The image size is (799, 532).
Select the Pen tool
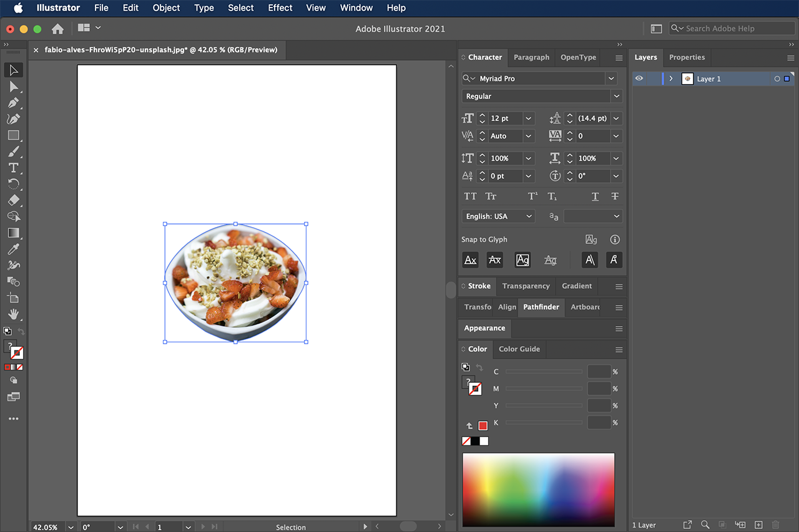14,102
